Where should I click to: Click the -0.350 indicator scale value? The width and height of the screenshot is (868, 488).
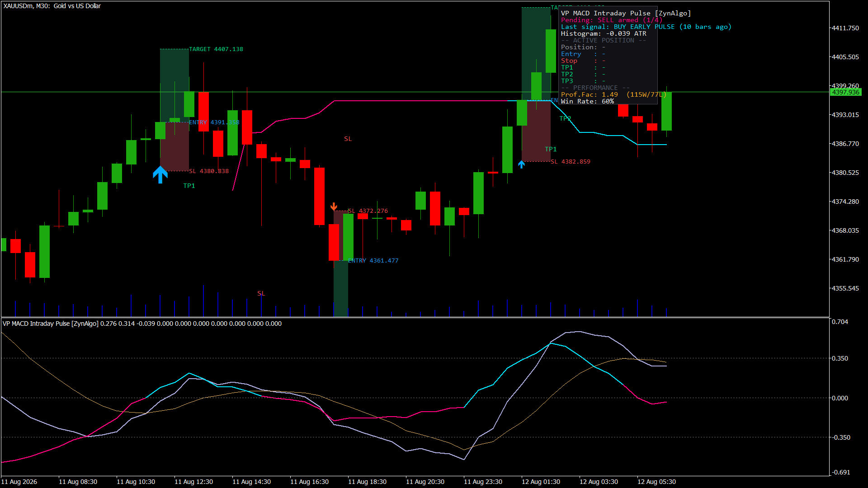(841, 437)
